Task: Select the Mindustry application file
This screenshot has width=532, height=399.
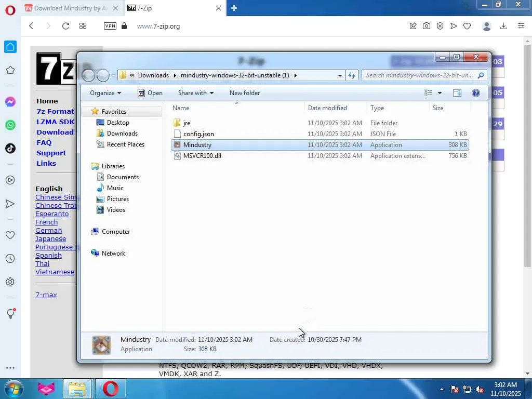Action: point(320,145)
